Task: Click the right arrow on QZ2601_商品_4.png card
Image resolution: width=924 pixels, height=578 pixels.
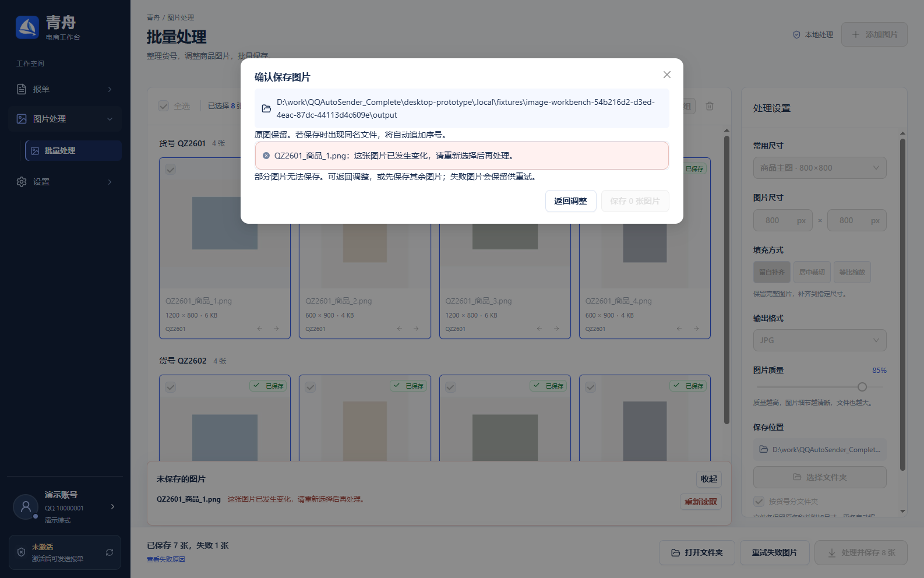Action: coord(696,329)
